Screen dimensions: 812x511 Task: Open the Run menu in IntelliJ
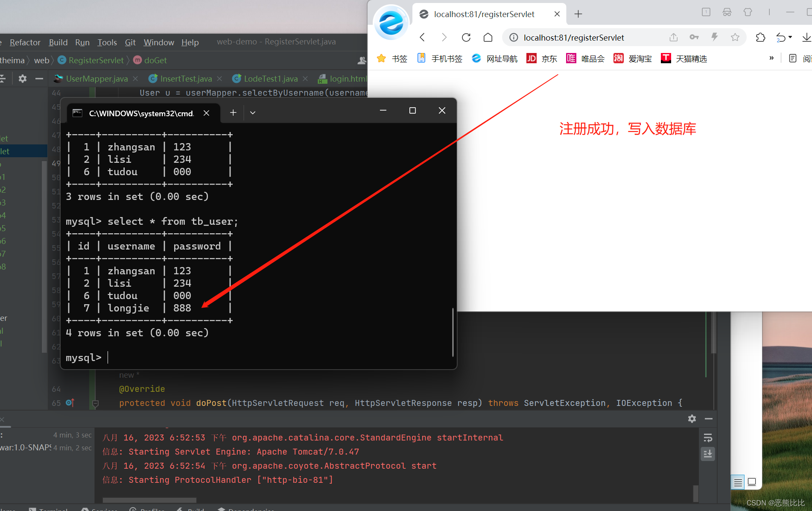[x=82, y=42]
